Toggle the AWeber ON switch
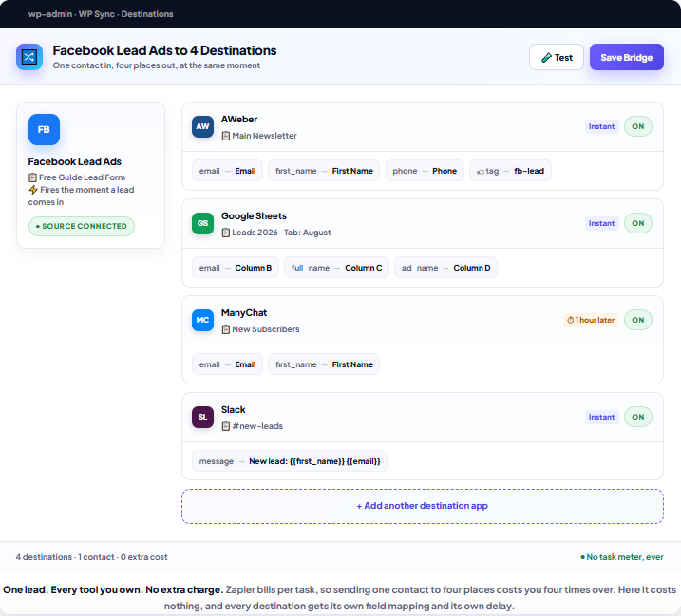681x616 pixels. (638, 126)
